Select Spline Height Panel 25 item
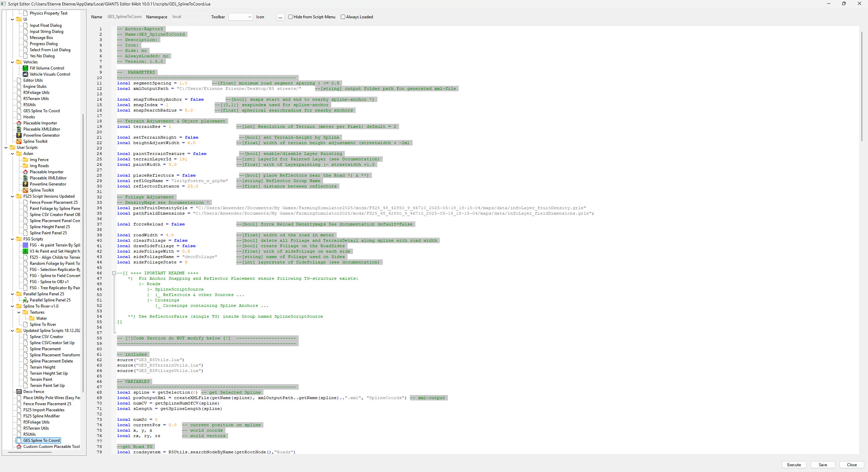Screen dimensions: 868x472 tap(50, 227)
